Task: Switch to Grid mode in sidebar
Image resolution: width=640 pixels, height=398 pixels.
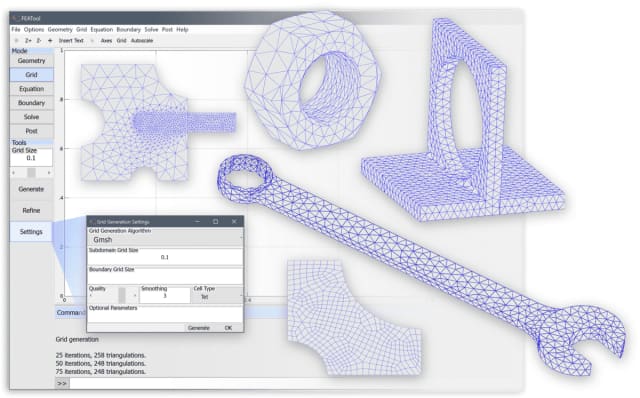Action: tap(31, 75)
